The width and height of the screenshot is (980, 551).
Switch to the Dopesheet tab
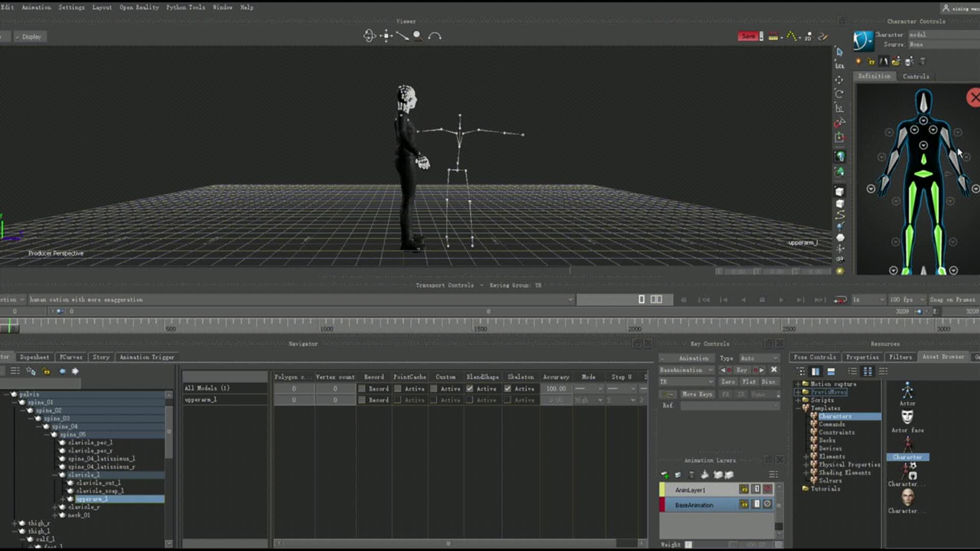34,357
